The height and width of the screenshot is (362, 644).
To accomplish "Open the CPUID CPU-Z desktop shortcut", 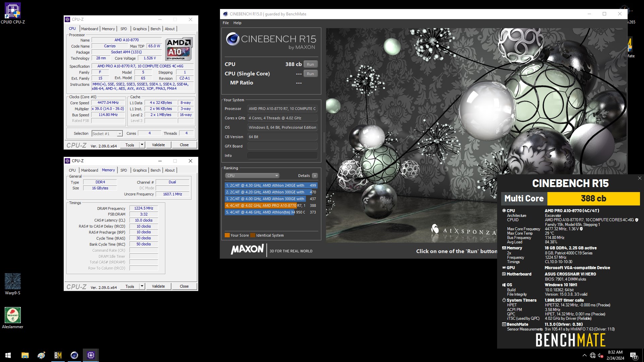I will click(13, 13).
